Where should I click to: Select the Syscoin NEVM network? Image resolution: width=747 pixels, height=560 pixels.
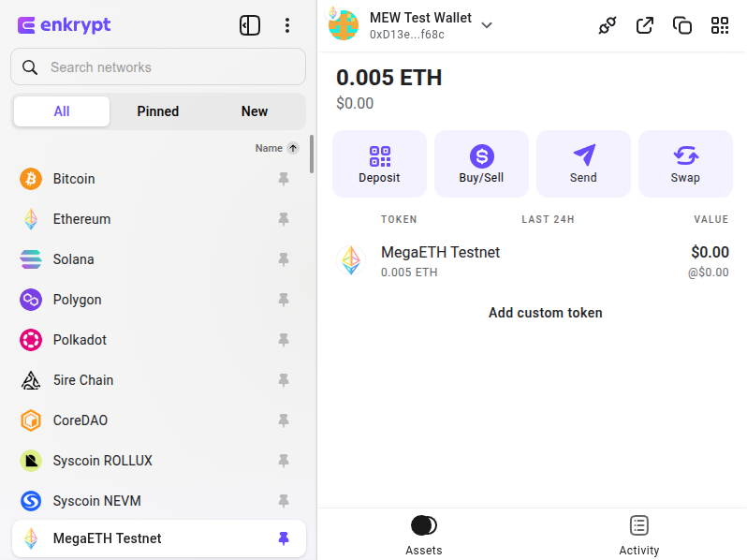pos(158,501)
